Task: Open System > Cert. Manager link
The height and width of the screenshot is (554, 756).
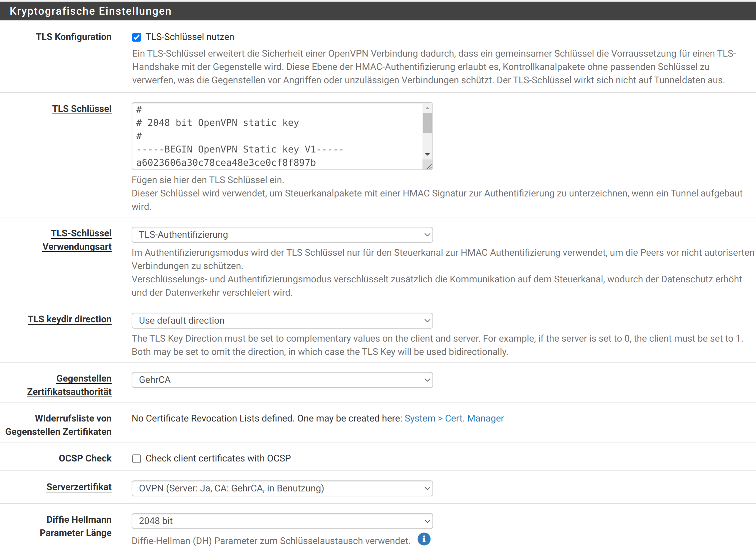Action: pyautogui.click(x=454, y=418)
